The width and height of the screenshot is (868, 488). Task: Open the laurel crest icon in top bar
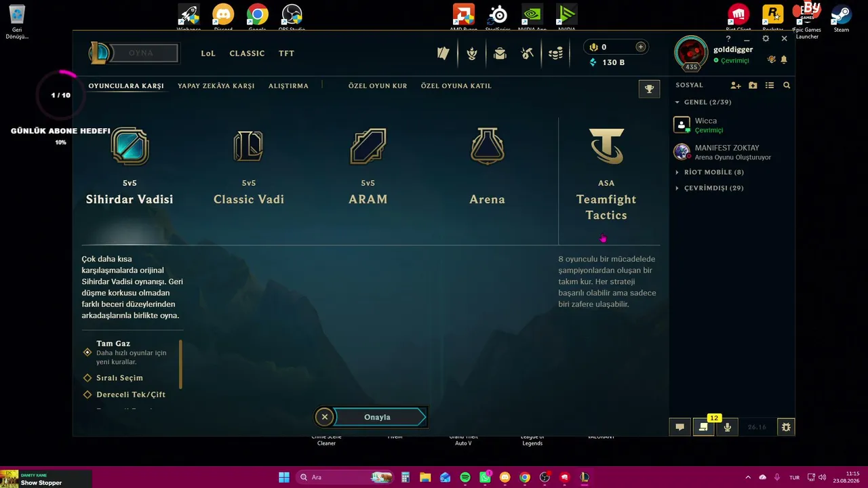pos(472,54)
